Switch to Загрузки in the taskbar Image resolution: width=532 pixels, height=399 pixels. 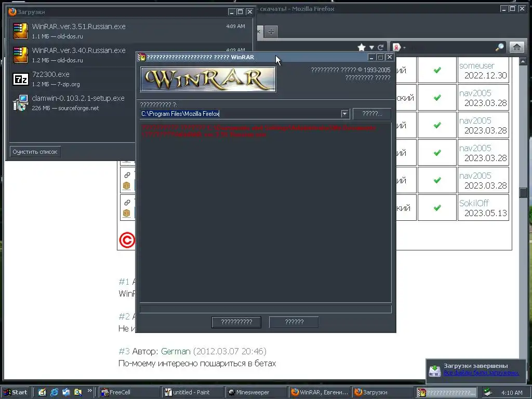(x=383, y=392)
